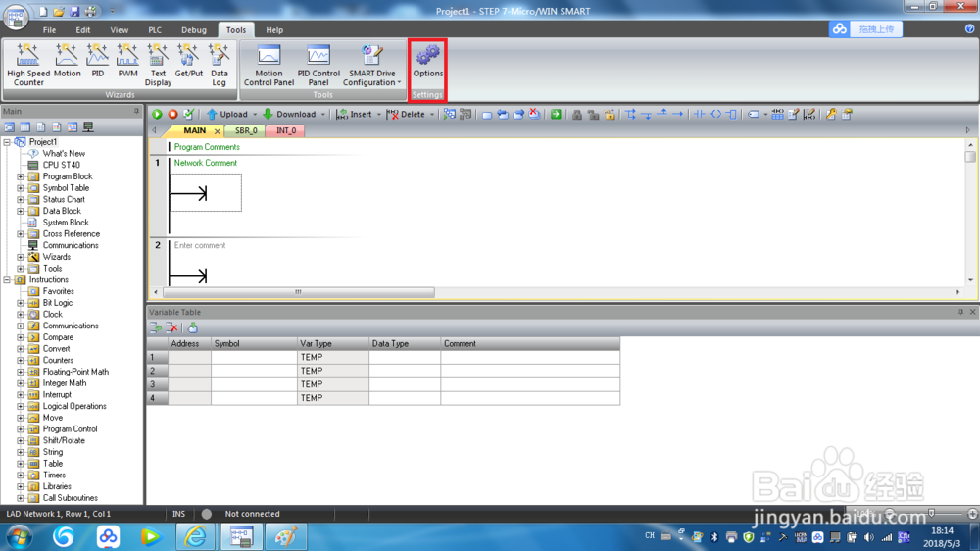Screen dimensions: 980x551
Task: Click the Insert coil icon
Action: pyautogui.click(x=715, y=114)
